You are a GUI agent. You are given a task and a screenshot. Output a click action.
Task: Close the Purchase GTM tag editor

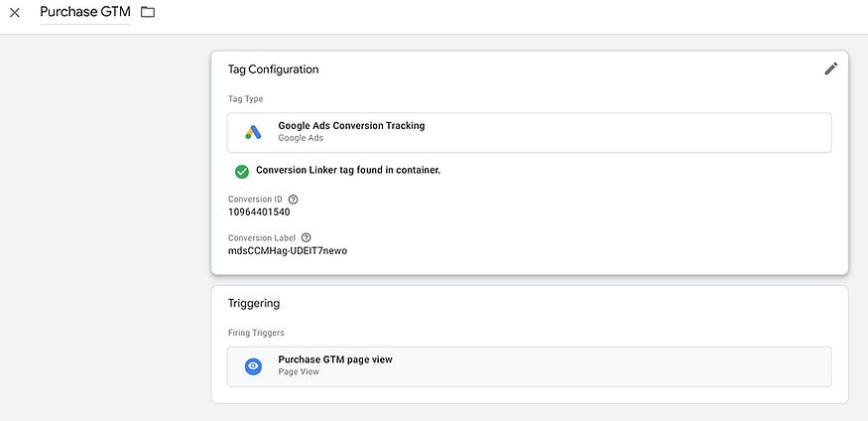point(15,12)
